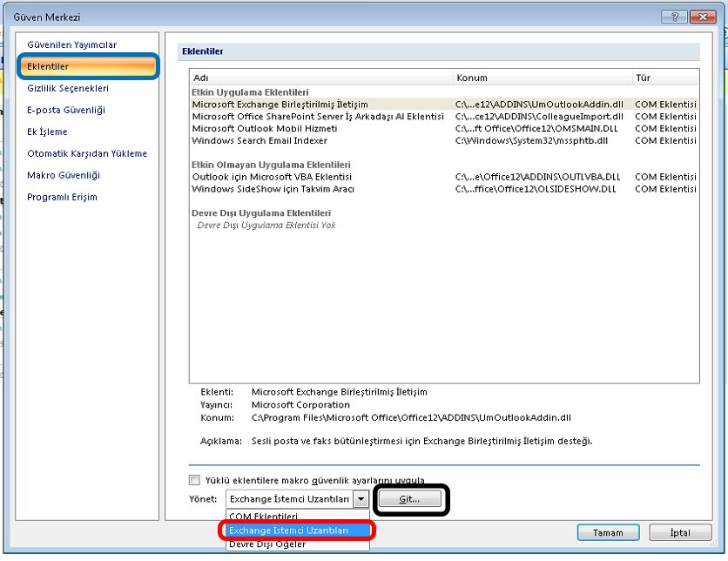Sort add-ins by Konum column header
The image size is (728, 561).
pyautogui.click(x=543, y=78)
